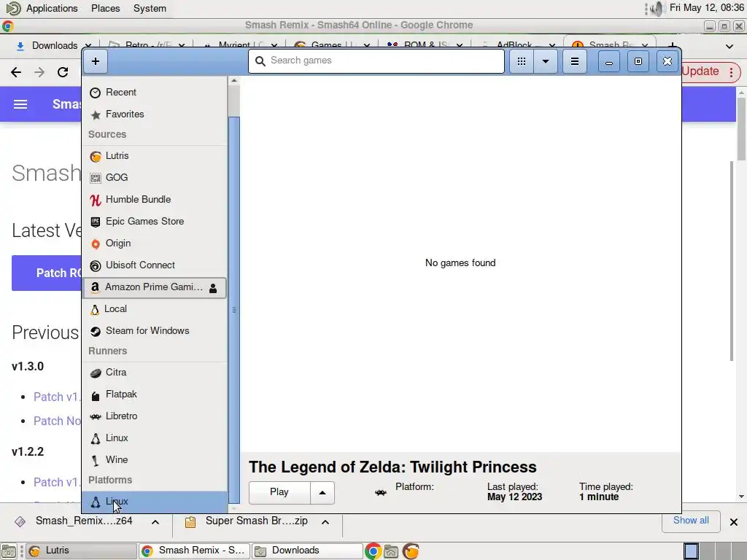The image size is (747, 560).
Task: Switch to Lutris in the taskbar
Action: [81, 551]
